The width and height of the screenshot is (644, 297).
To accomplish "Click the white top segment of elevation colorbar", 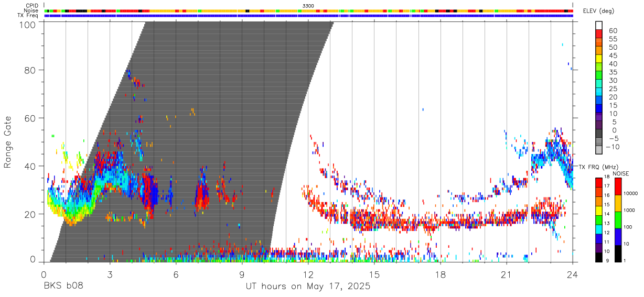I will 599,25.
